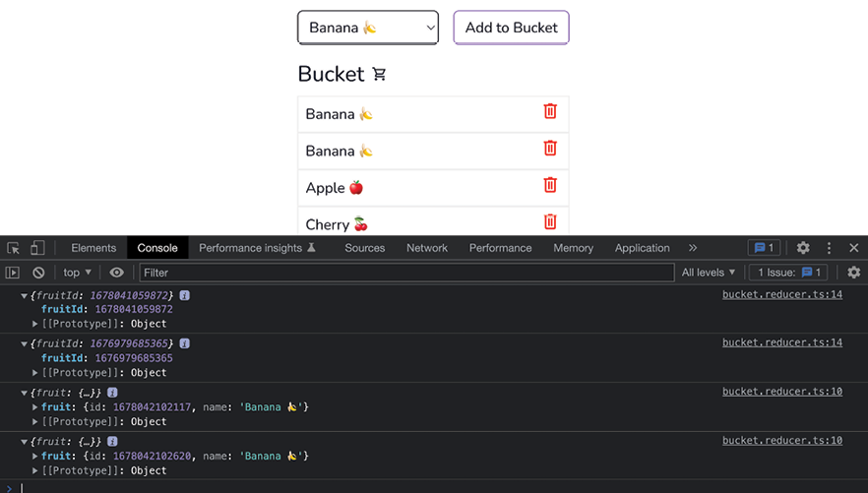Delete the first Banana item from bucket

[550, 111]
